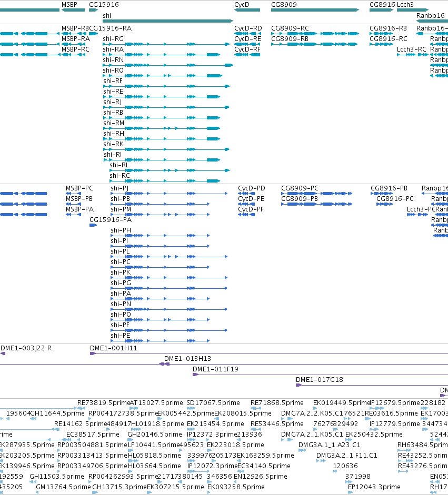
Task: Select the EK019449.5prime EST label
Action: tap(342, 403)
